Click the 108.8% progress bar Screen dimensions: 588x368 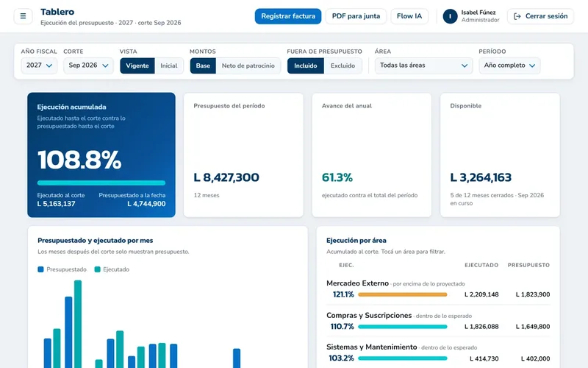pyautogui.click(x=101, y=183)
